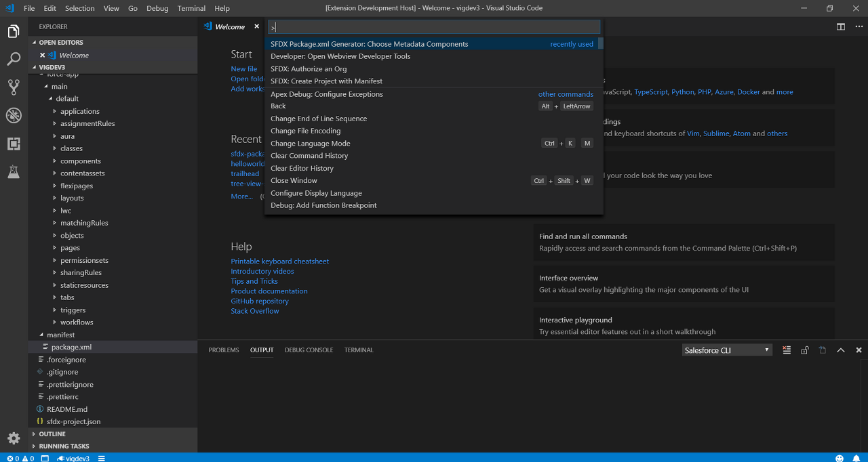Clear output using the clear icon

tap(787, 350)
